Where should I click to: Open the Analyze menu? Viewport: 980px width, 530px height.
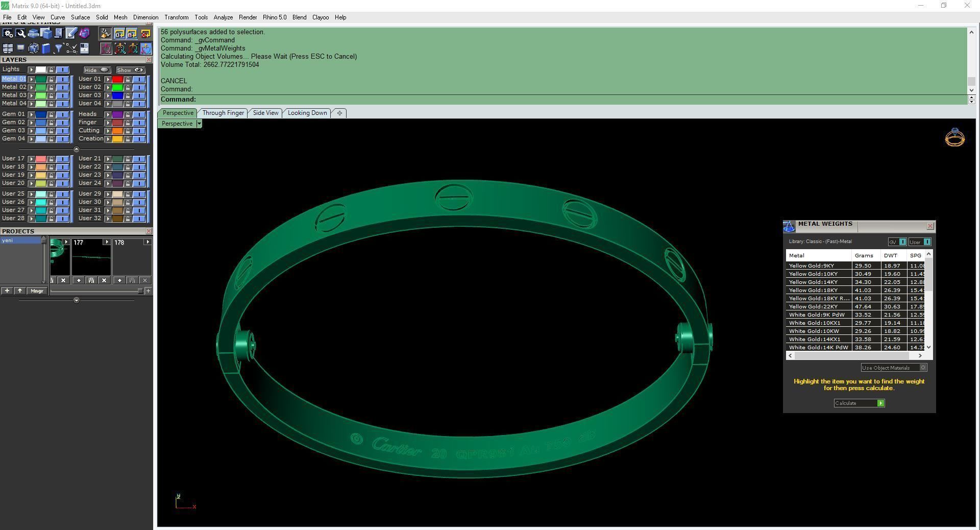click(223, 17)
